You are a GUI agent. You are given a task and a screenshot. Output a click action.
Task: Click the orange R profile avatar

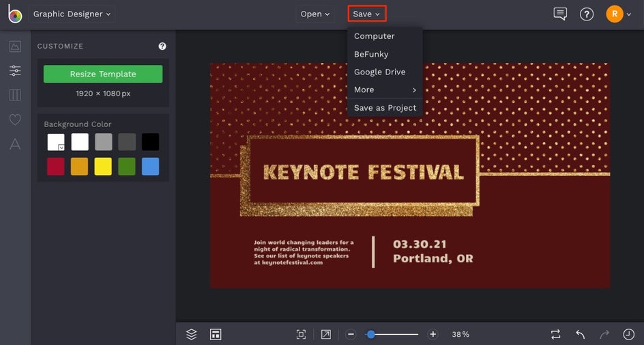click(615, 14)
